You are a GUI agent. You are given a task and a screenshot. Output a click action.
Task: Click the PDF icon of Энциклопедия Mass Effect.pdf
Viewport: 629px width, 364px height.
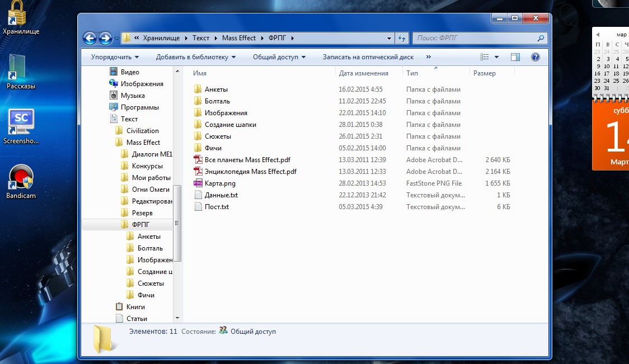pos(198,171)
